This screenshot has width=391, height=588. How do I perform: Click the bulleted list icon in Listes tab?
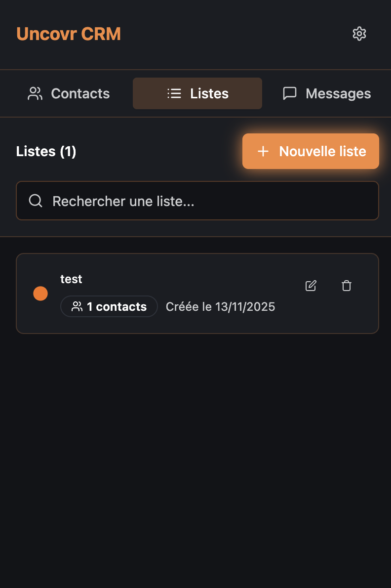pyautogui.click(x=174, y=93)
